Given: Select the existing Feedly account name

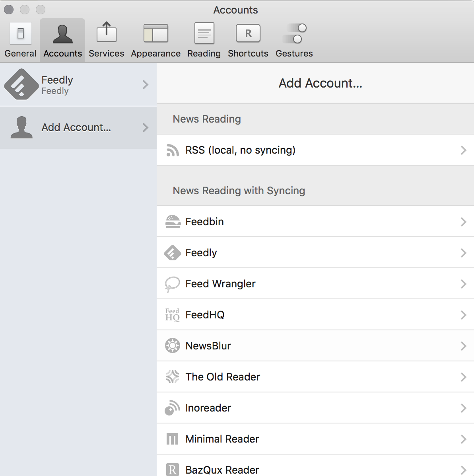Looking at the screenshot, I should click(57, 80).
